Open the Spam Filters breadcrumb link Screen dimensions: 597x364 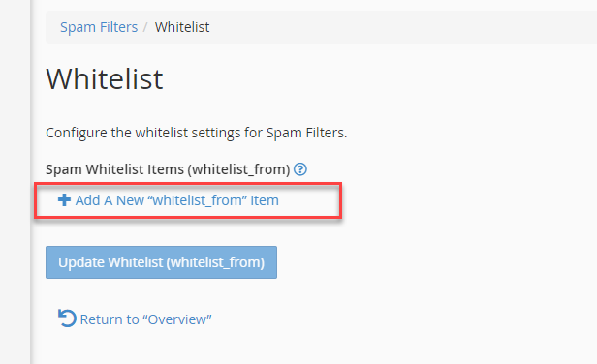[x=99, y=27]
